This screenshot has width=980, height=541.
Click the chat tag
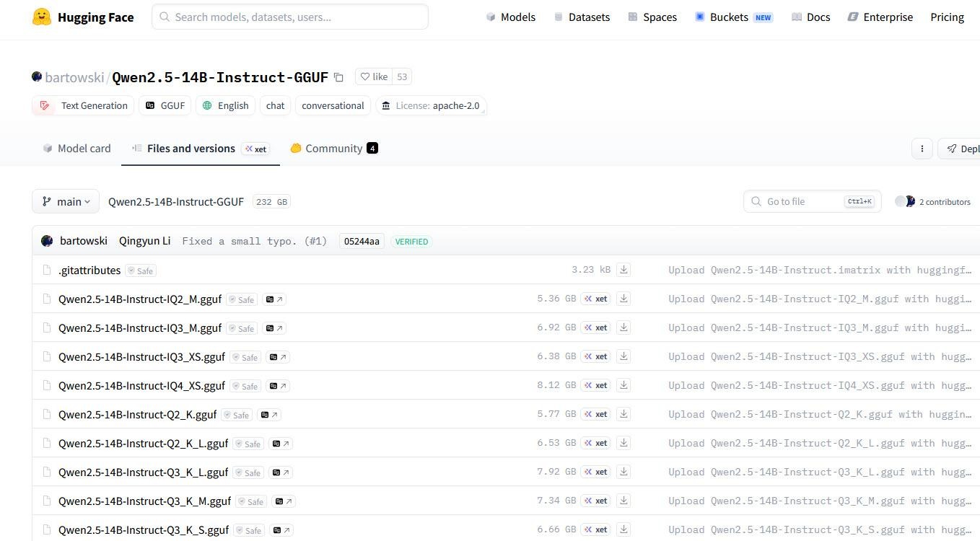point(275,105)
